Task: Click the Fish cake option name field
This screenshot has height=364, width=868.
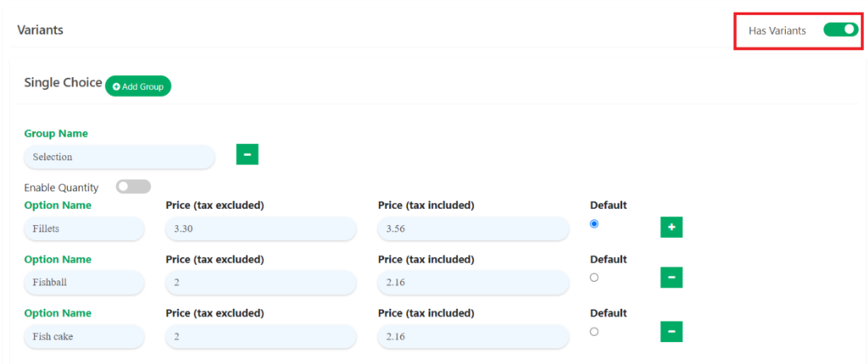Action: [x=84, y=337]
